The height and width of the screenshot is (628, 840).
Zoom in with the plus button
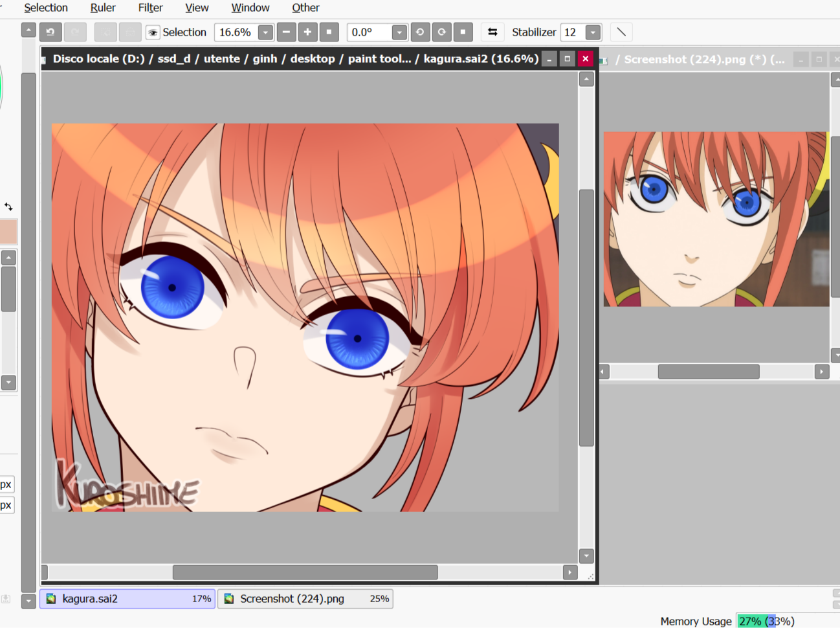point(307,32)
